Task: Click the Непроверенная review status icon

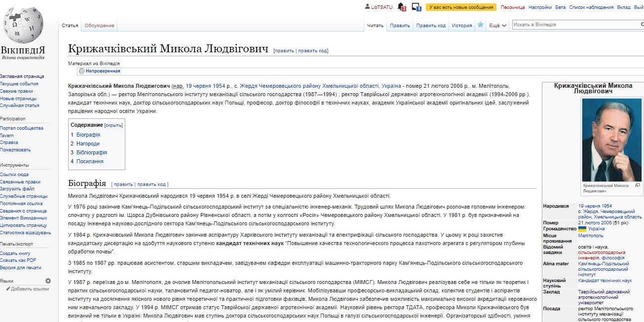Action: (82, 71)
